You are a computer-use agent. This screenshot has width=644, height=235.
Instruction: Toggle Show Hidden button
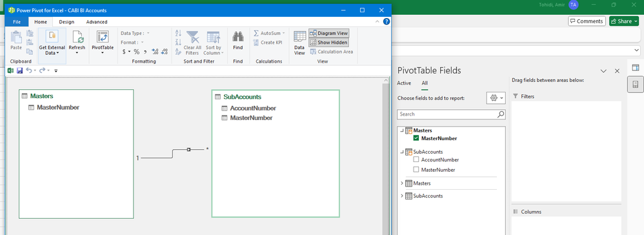(x=329, y=43)
